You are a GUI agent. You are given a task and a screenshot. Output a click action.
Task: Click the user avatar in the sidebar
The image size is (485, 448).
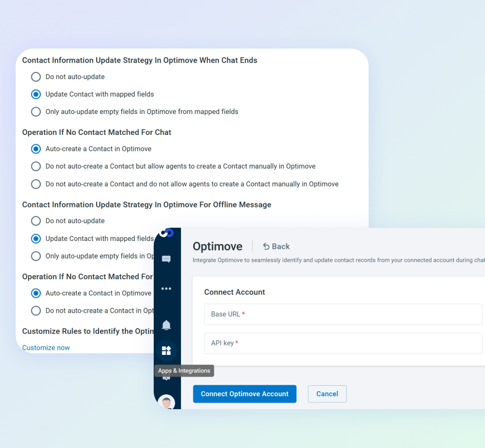(x=167, y=402)
